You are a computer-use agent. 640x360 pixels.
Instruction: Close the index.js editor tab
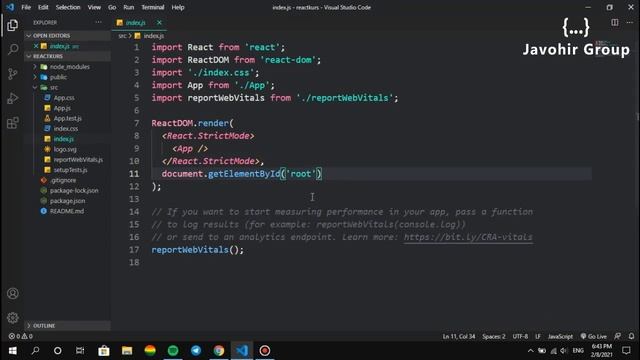pos(159,22)
